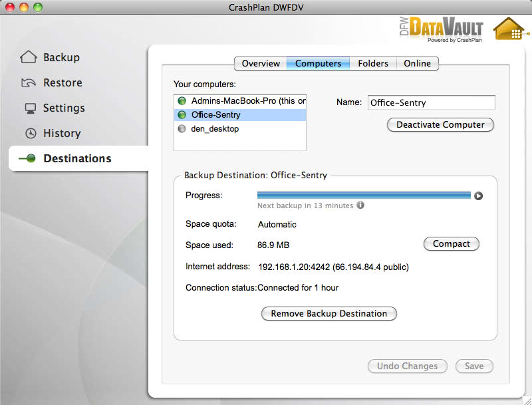Click green status dot beside Office-Sentry
Viewport: 532px width, 405px height.
pyautogui.click(x=182, y=115)
